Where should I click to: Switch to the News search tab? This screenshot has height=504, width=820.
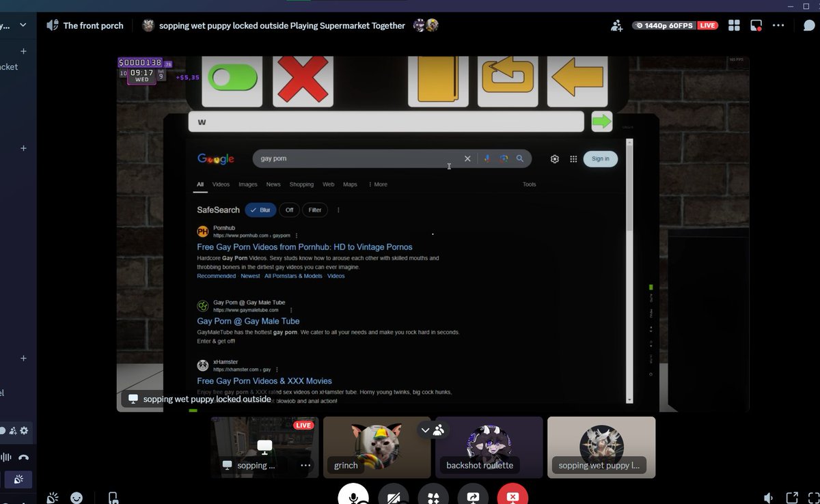click(273, 184)
